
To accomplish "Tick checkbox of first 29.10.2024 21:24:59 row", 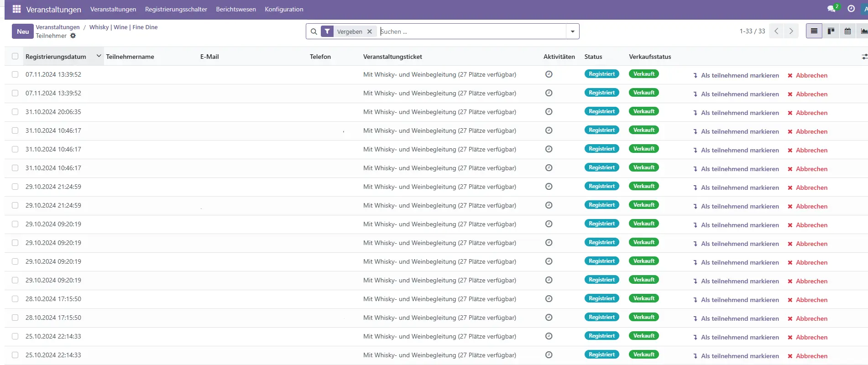I will coord(15,187).
